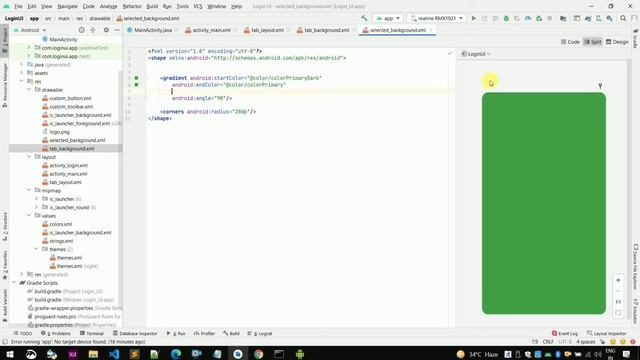The width and height of the screenshot is (640, 360).
Task: Expand the ic_launcher_round mipmap node
Action: (37, 207)
